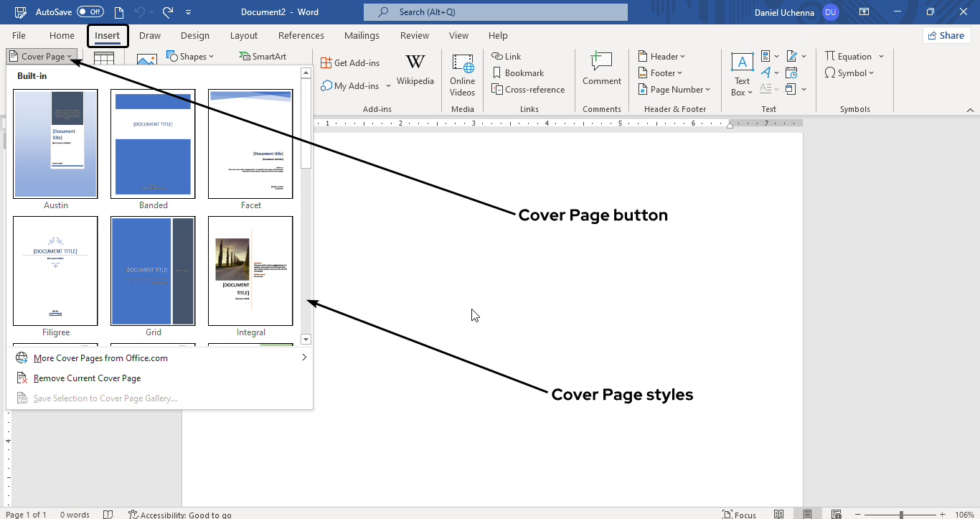Open the References tab
980x519 pixels.
301,36
